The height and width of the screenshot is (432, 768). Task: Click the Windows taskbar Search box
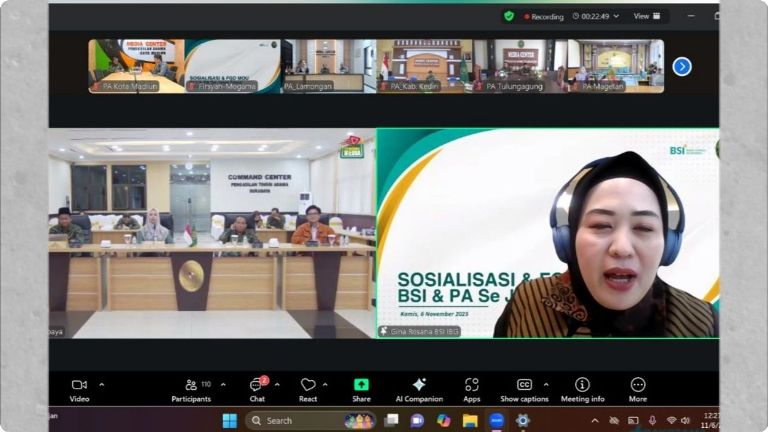pos(300,421)
